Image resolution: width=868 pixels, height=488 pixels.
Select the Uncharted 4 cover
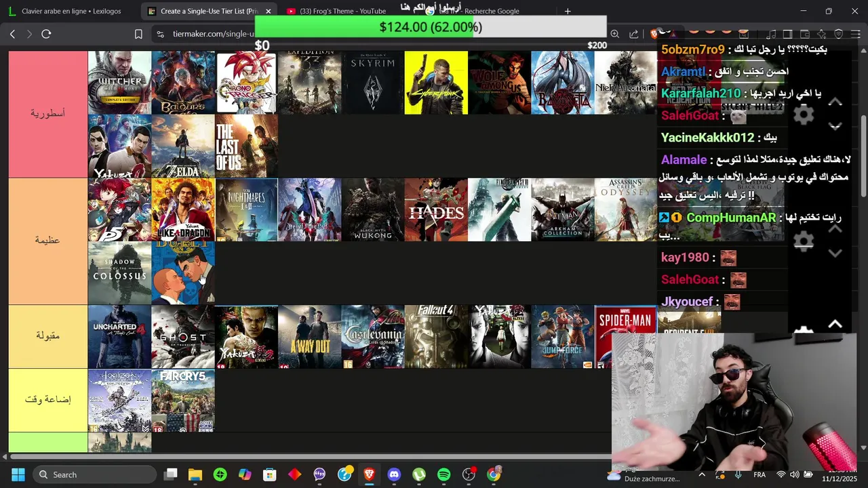click(x=119, y=336)
